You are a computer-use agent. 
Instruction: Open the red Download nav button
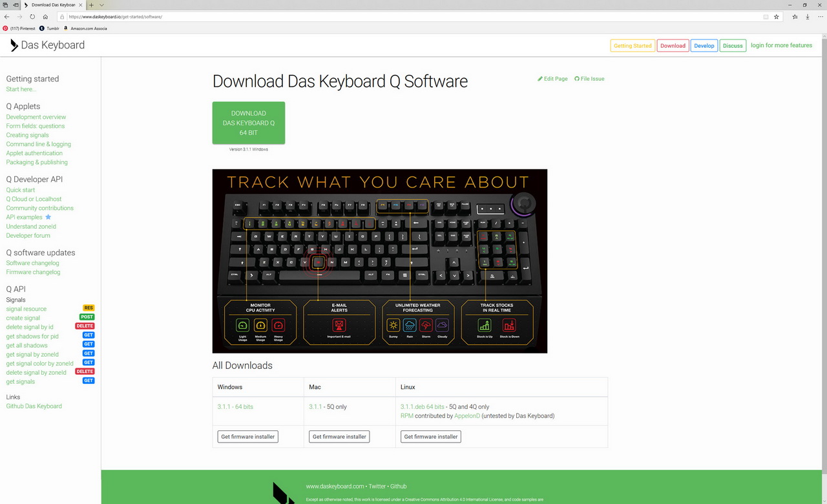point(673,46)
